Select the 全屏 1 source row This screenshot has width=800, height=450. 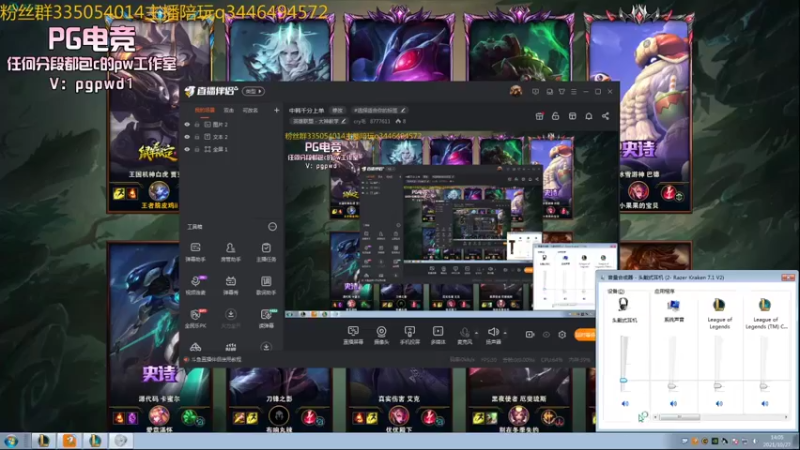tap(231, 149)
